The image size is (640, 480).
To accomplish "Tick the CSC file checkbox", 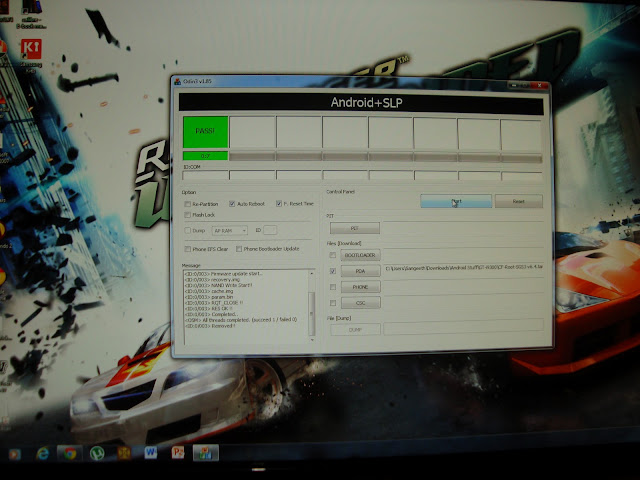I will 333,303.
